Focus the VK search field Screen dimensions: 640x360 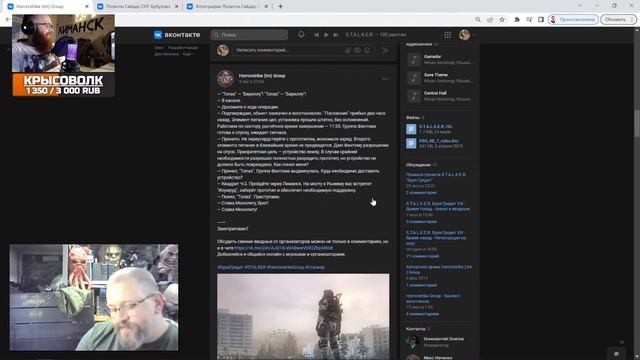tap(249, 35)
